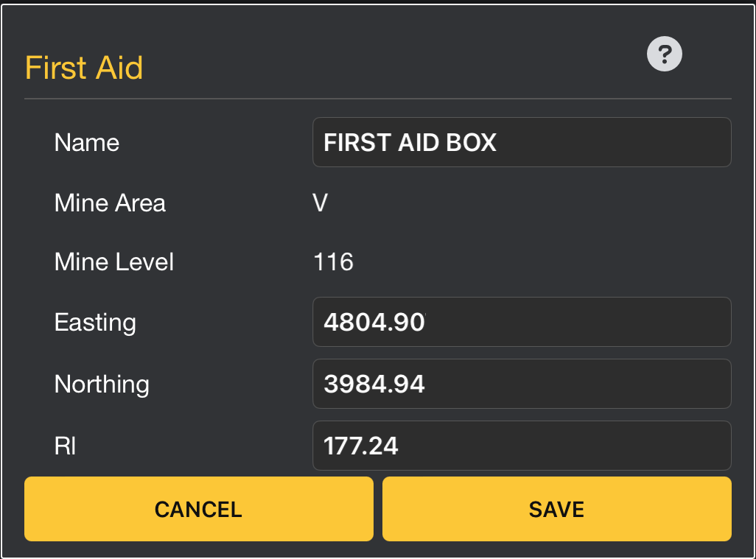Place cursor on FIRST AID BOX text

pos(410,143)
